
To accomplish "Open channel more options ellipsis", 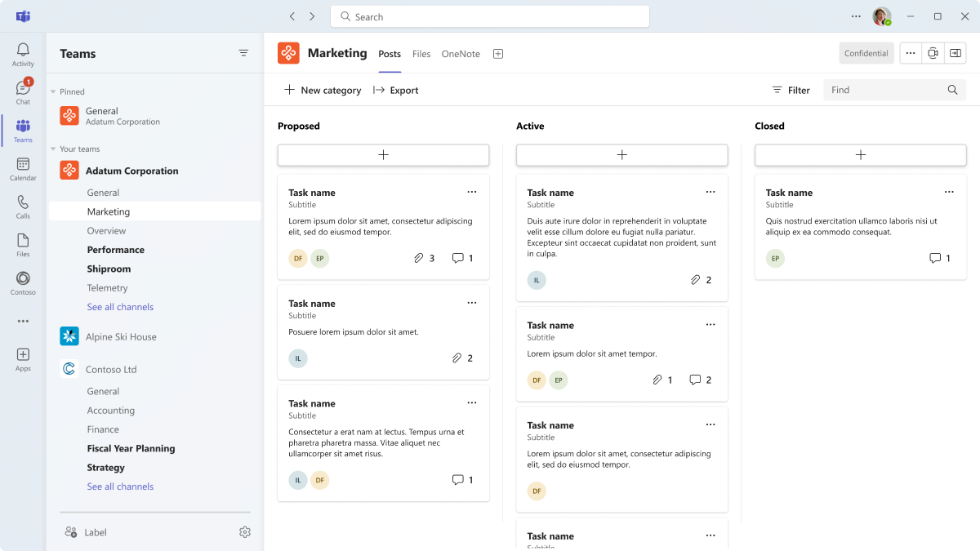I will (911, 53).
